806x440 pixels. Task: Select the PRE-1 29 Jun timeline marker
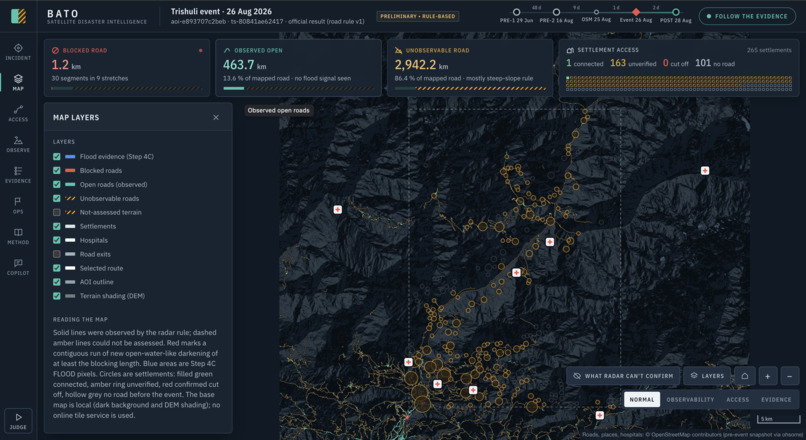pyautogui.click(x=517, y=12)
